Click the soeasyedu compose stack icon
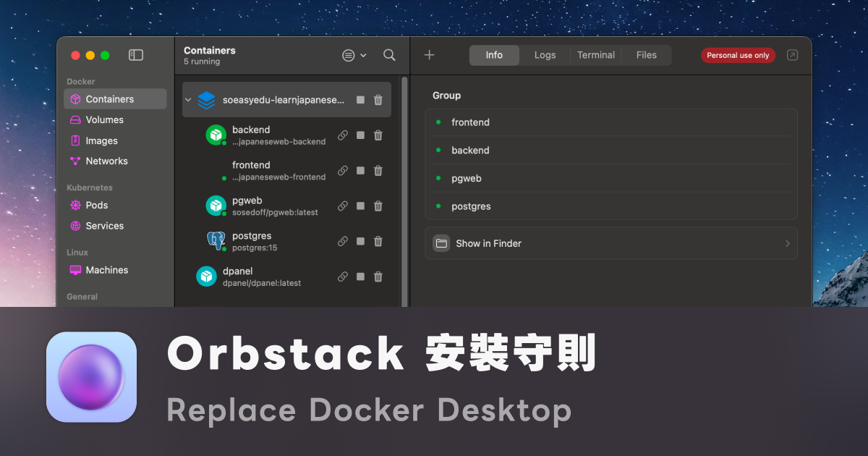 [x=207, y=100]
